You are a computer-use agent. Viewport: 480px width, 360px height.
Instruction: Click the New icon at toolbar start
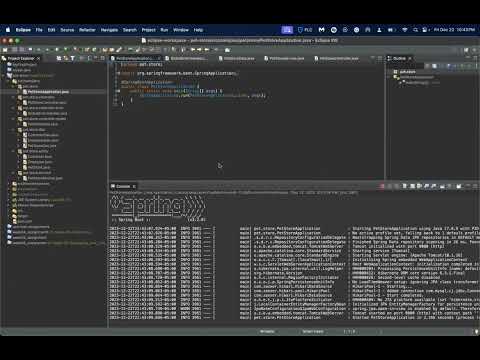click(x=5, y=50)
